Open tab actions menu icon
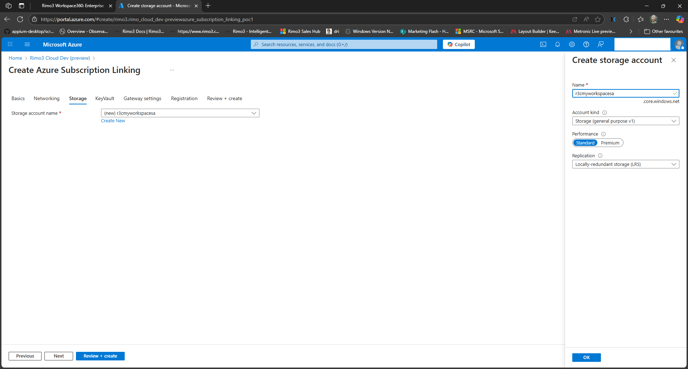 click(x=21, y=6)
